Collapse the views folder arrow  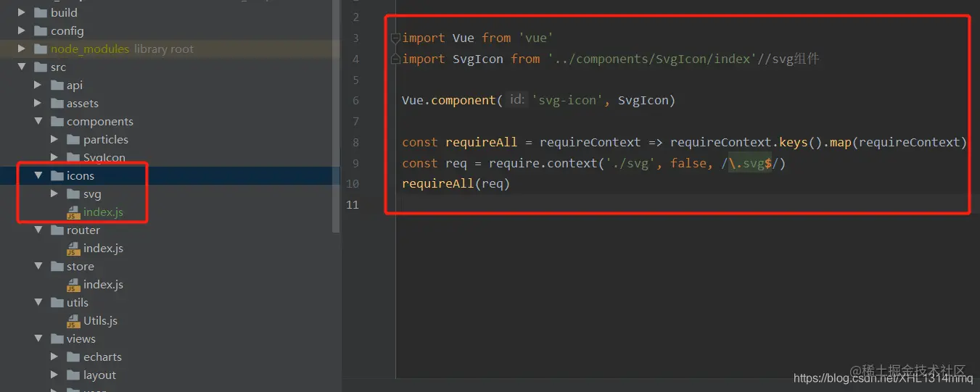(x=38, y=338)
